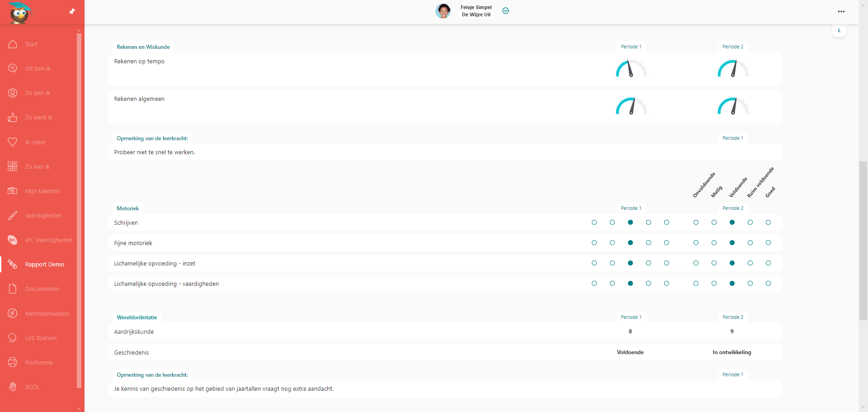The image size is (868, 412).
Task: Open the three-dots menu in the top right
Action: 841,11
